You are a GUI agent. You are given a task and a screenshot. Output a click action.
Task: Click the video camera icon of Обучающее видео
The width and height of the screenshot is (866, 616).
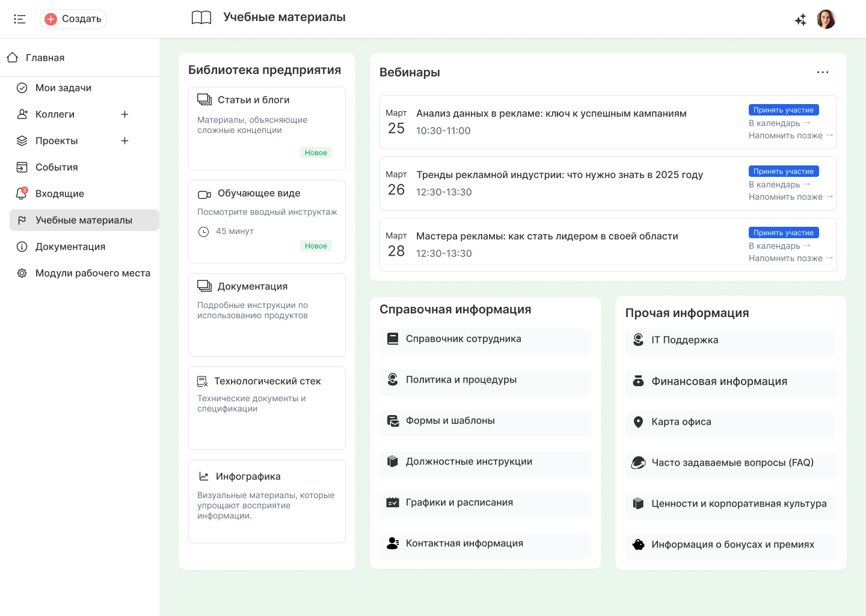[204, 194]
